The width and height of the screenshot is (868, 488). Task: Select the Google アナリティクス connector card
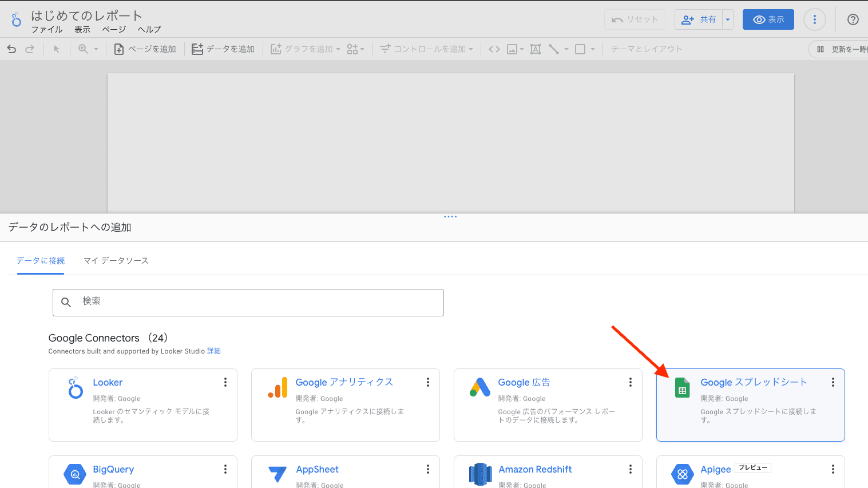point(345,404)
